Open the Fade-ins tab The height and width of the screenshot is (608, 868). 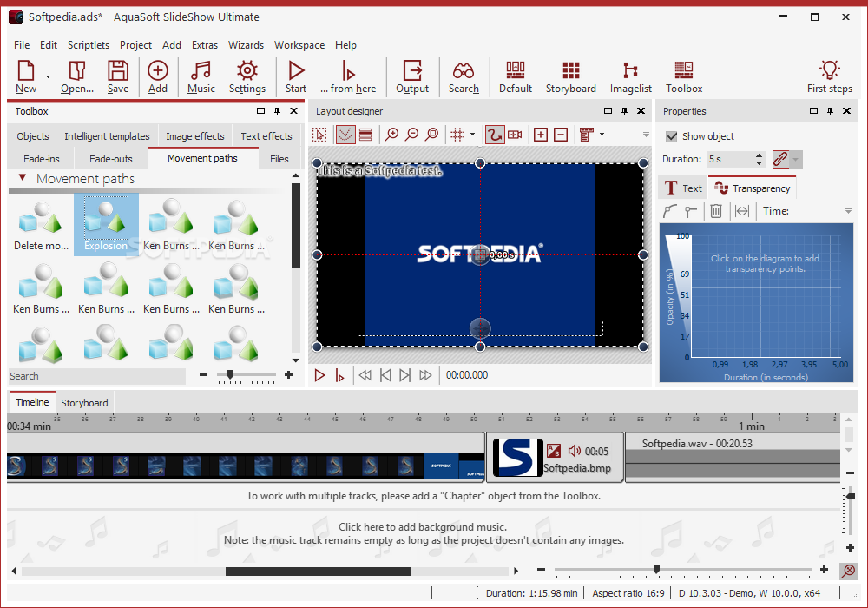coord(42,159)
